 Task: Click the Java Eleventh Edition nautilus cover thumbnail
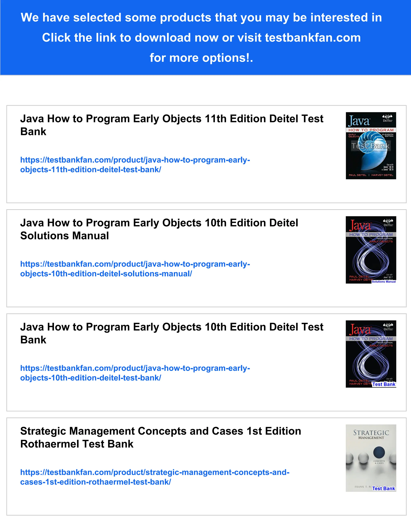point(371,146)
